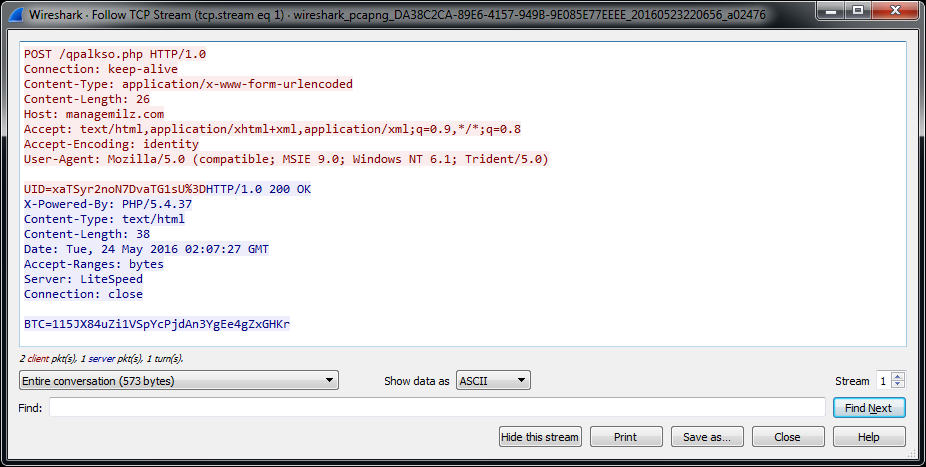This screenshot has width=926, height=467.
Task: Click the Close button at the bottom
Action: click(x=788, y=437)
